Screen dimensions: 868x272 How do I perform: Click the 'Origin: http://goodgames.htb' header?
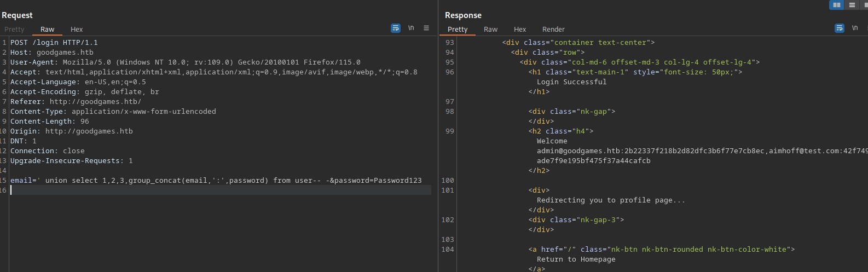click(72, 131)
